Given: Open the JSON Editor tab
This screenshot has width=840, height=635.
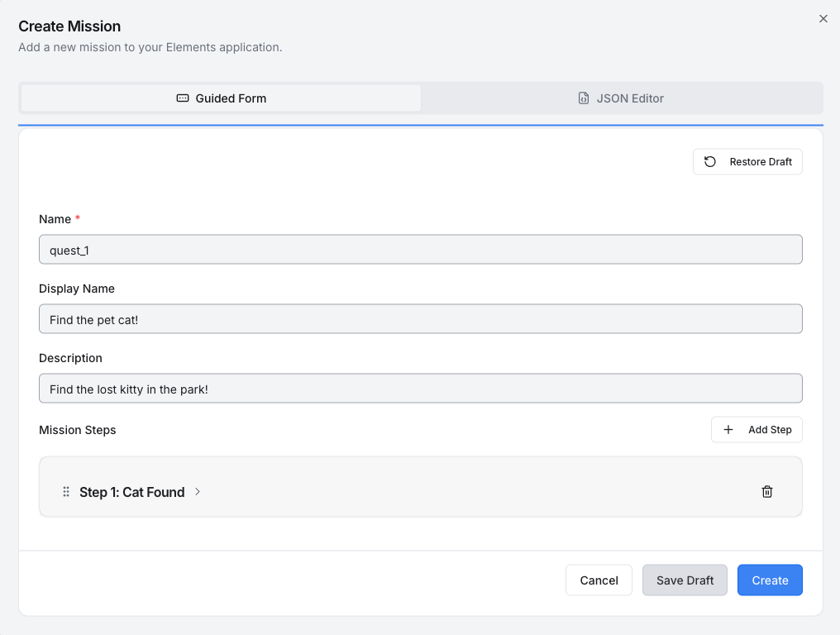Looking at the screenshot, I should [621, 98].
